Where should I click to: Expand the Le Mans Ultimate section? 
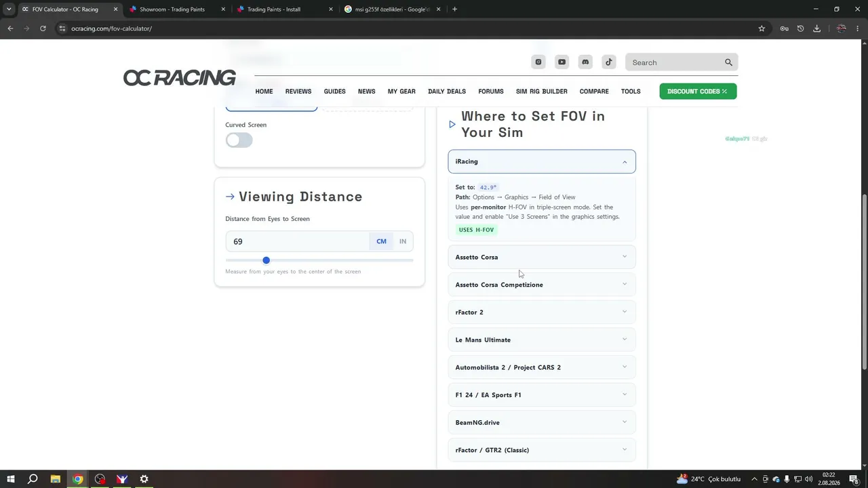point(542,340)
